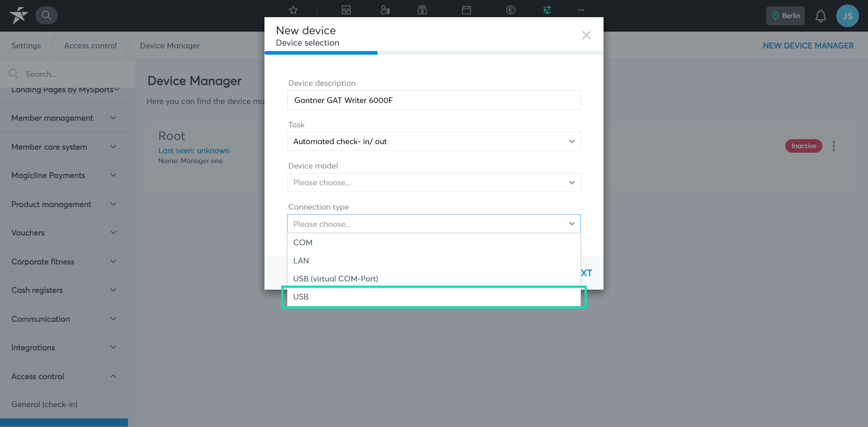868x427 pixels.
Task: Expand Product management section
Action: [x=64, y=204]
